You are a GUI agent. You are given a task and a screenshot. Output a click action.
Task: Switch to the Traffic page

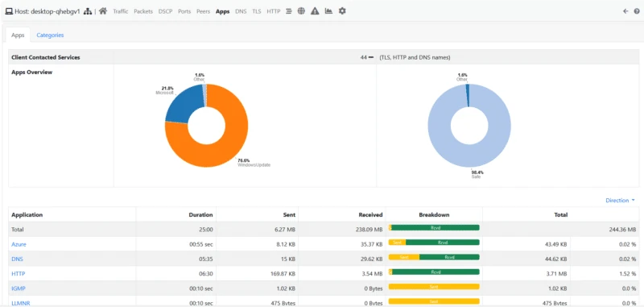tap(120, 11)
